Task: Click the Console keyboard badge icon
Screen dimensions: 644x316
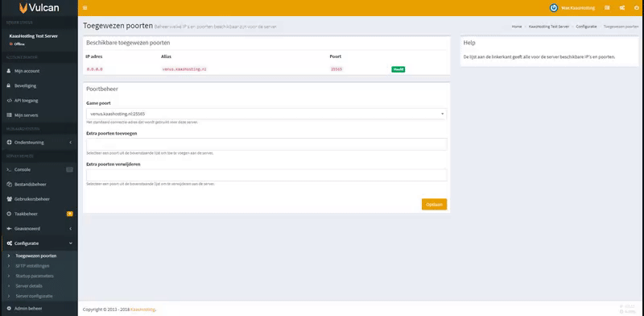Action: click(x=69, y=169)
